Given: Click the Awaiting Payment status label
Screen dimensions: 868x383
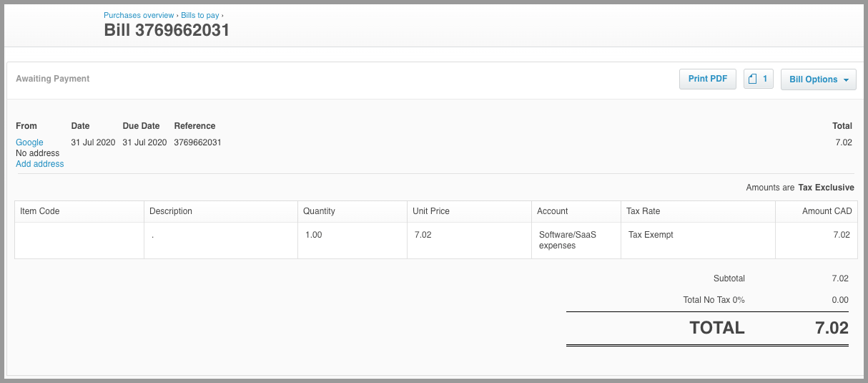Looking at the screenshot, I should point(53,79).
